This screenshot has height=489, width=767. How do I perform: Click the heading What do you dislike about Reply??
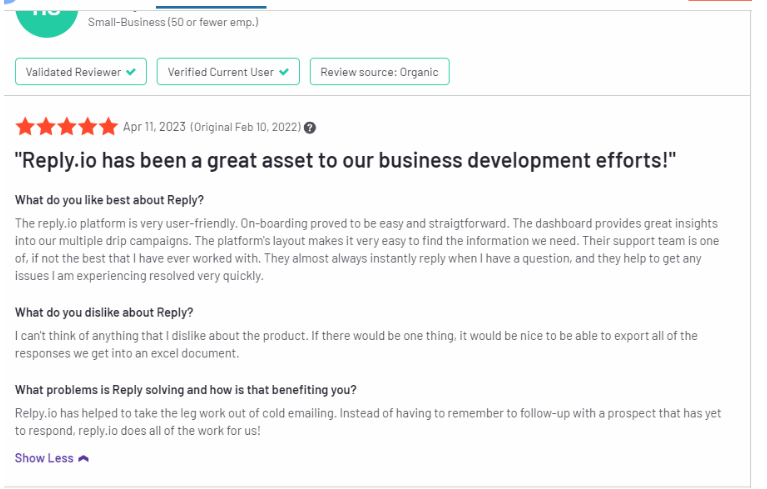coord(104,312)
